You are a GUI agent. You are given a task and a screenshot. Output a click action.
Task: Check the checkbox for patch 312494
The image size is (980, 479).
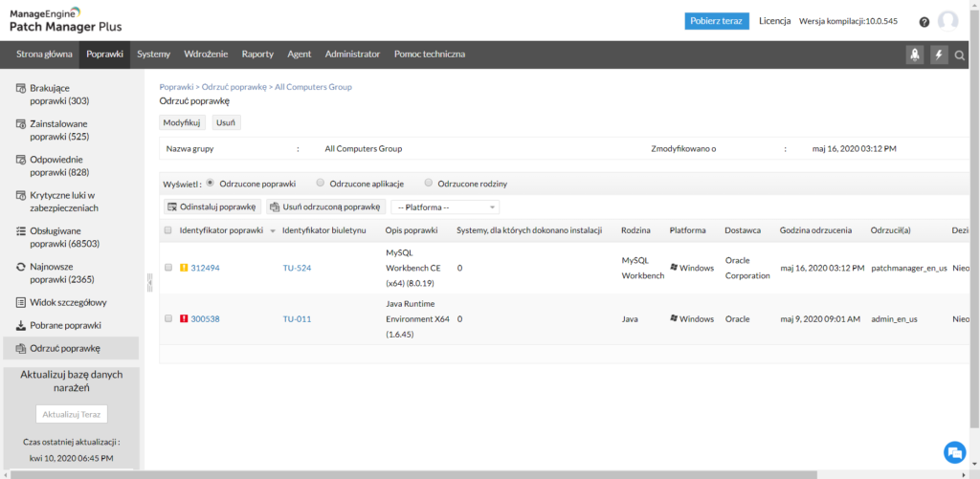coord(168,268)
